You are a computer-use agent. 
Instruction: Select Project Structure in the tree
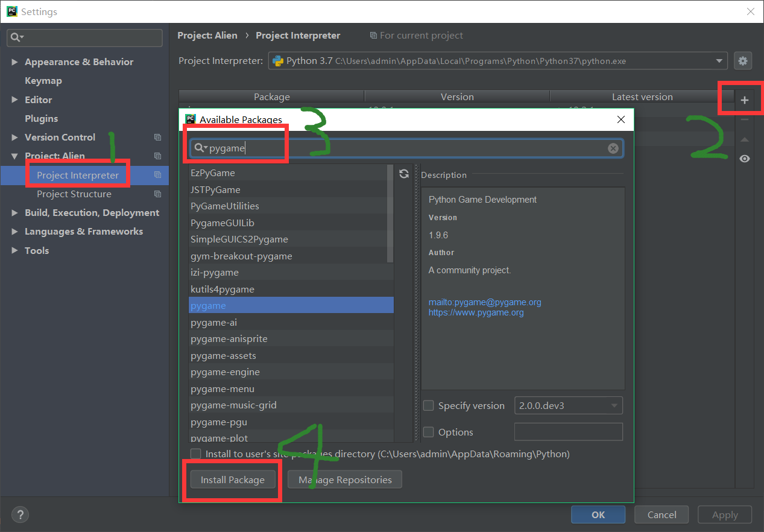pyautogui.click(x=74, y=194)
